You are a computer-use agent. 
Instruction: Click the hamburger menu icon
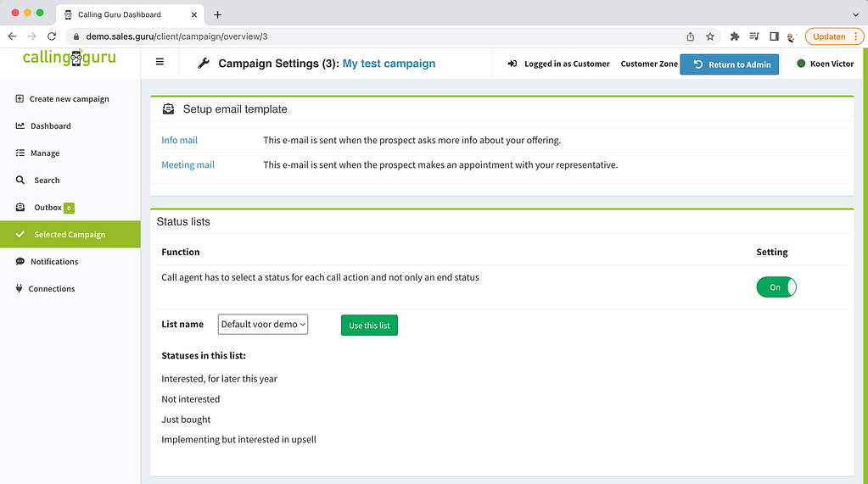tap(160, 62)
